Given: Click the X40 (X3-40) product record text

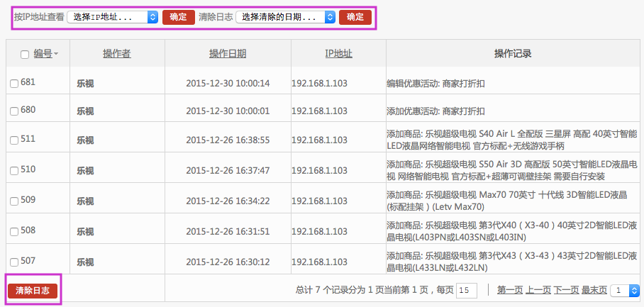Looking at the screenshot, I should [512, 231].
